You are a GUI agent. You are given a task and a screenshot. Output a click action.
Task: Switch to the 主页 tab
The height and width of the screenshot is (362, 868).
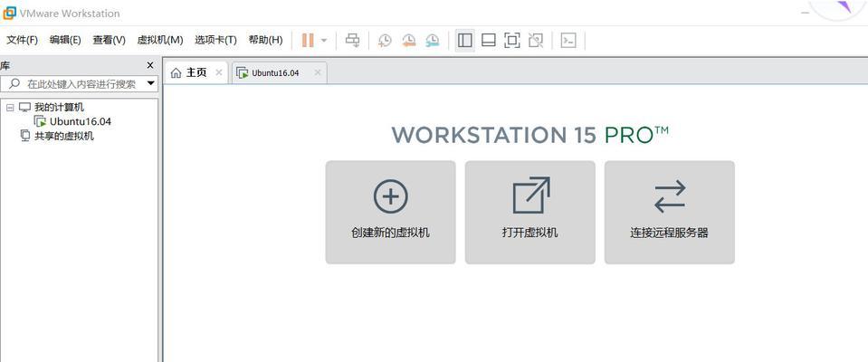[x=196, y=72]
